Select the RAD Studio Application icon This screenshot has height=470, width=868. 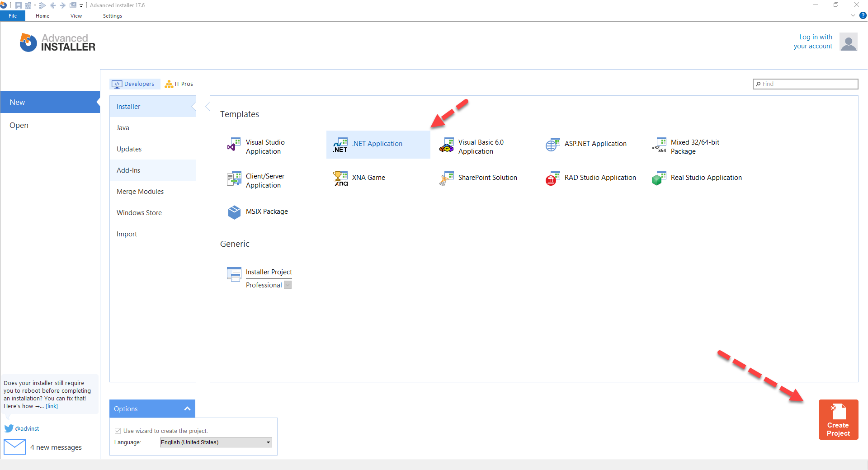tap(552, 178)
